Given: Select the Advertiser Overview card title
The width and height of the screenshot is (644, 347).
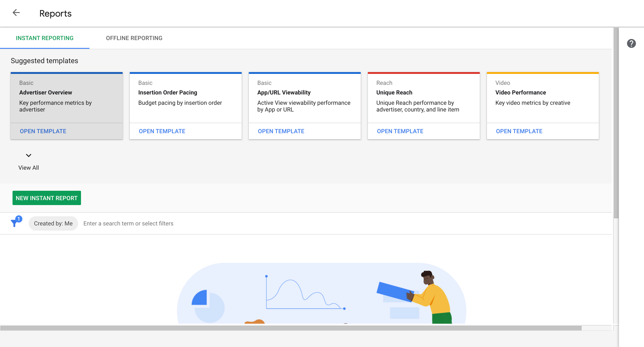Looking at the screenshot, I should click(x=45, y=92).
